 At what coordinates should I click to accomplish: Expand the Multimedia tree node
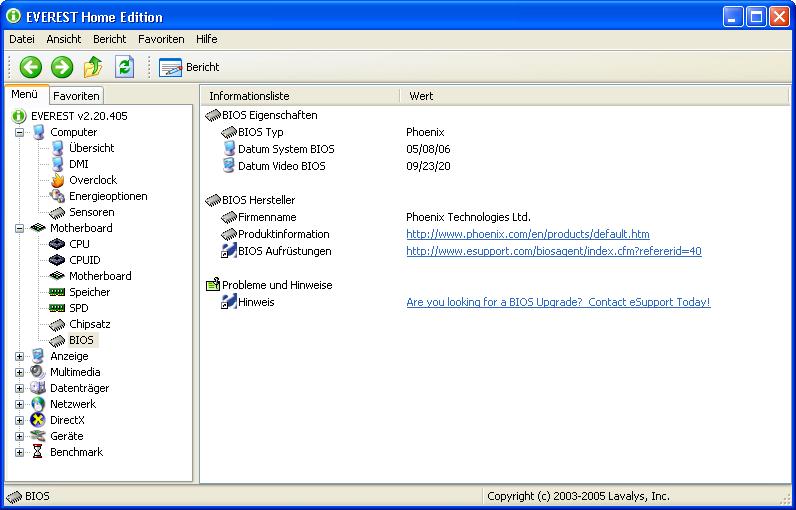point(19,372)
